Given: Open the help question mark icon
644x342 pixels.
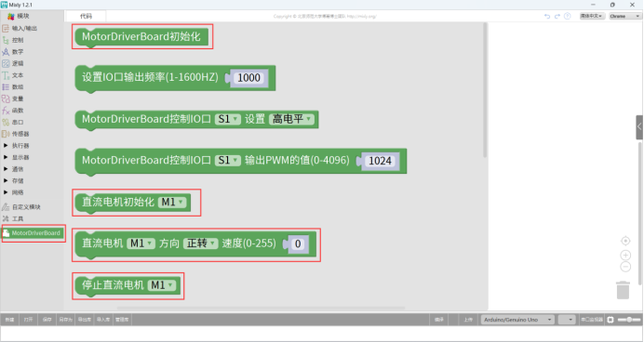Looking at the screenshot, I should tap(567, 16).
